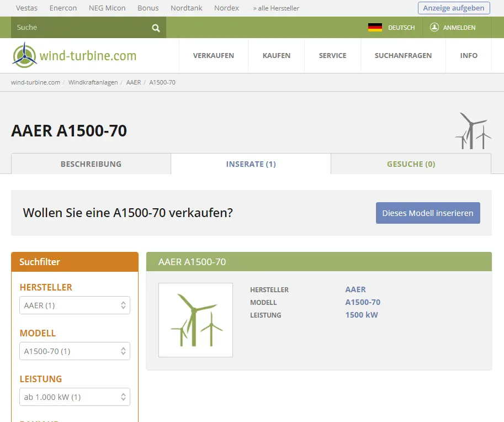Screen dimensions: 504x422
Task: Click the gray turbine icon beside page title
Action: pyautogui.click(x=473, y=131)
